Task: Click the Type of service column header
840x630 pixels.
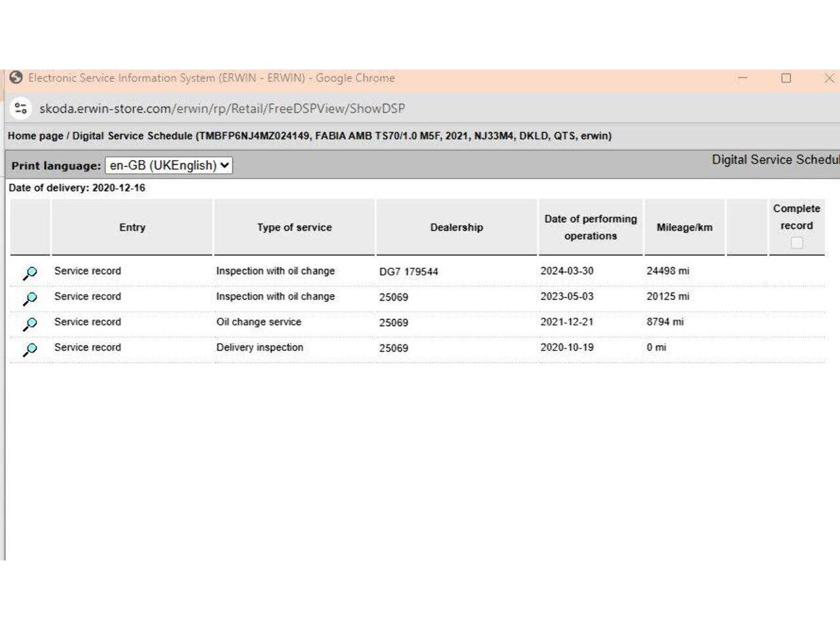Action: 294,227
